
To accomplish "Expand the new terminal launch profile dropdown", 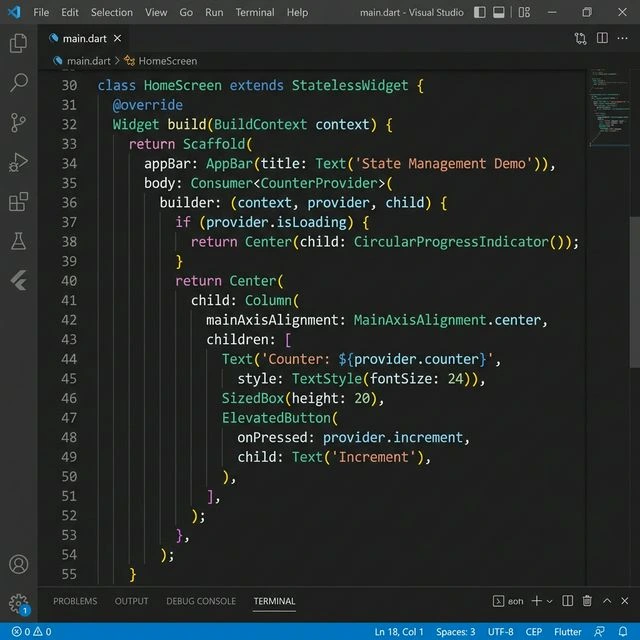I will pos(549,601).
